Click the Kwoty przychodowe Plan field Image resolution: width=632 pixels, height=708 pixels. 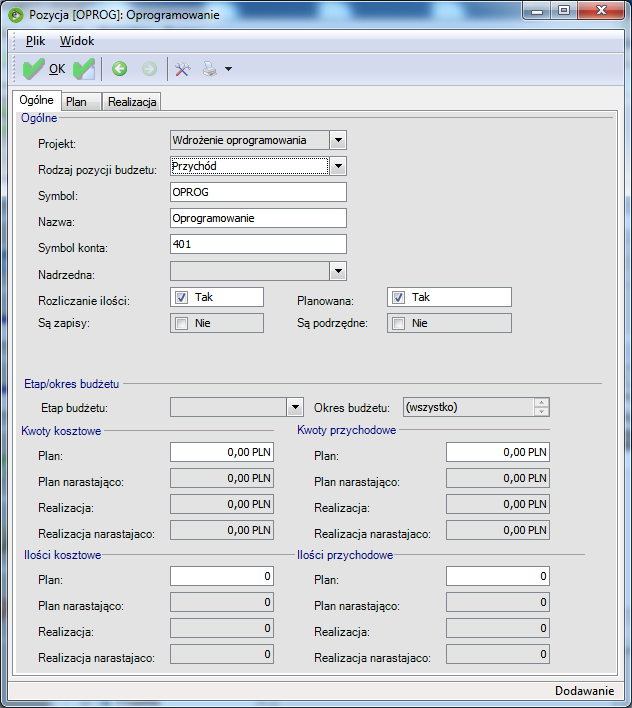[x=498, y=452]
